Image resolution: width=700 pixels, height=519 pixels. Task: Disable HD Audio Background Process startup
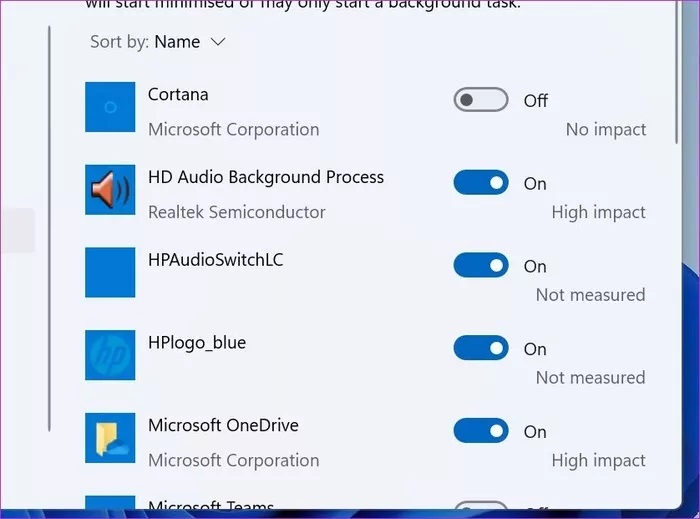480,183
